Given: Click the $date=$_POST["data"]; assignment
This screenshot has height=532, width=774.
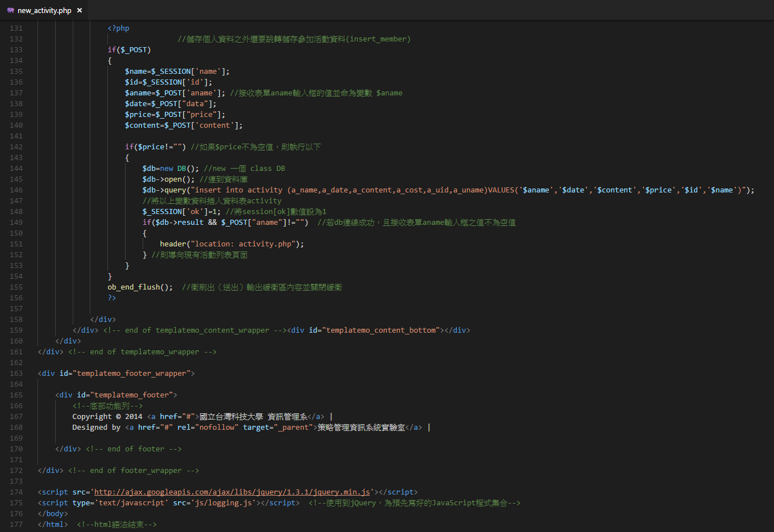Looking at the screenshot, I should pos(170,103).
